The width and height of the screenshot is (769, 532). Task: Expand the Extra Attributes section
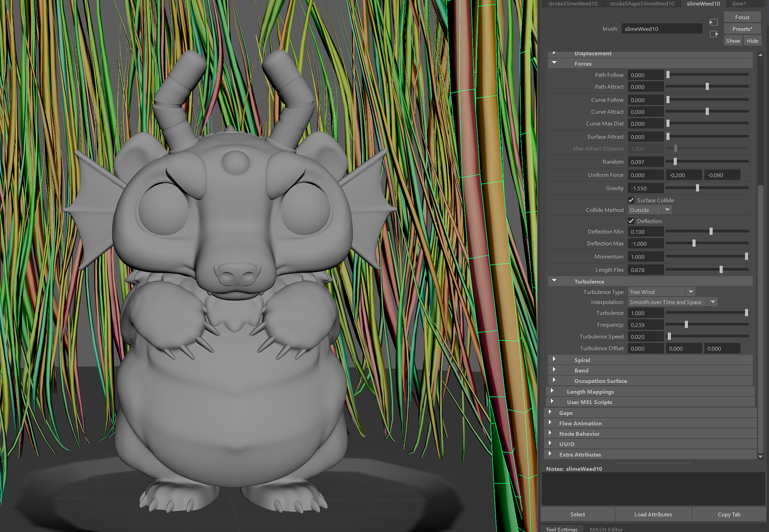pyautogui.click(x=550, y=454)
